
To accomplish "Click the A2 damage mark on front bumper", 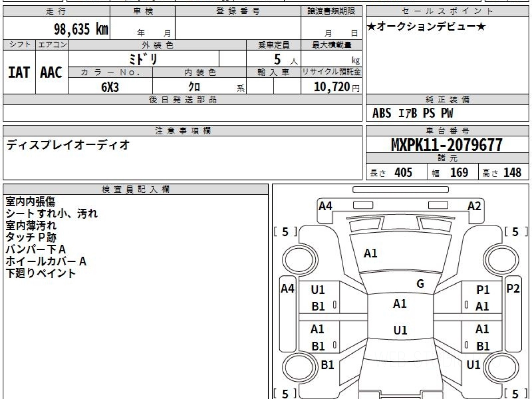I will pos(474,206).
